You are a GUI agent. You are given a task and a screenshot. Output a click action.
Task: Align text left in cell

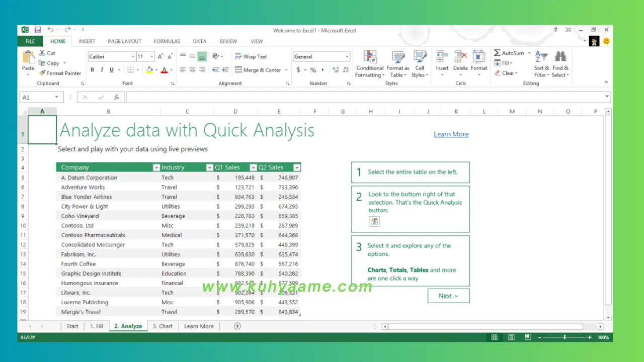click(x=183, y=70)
